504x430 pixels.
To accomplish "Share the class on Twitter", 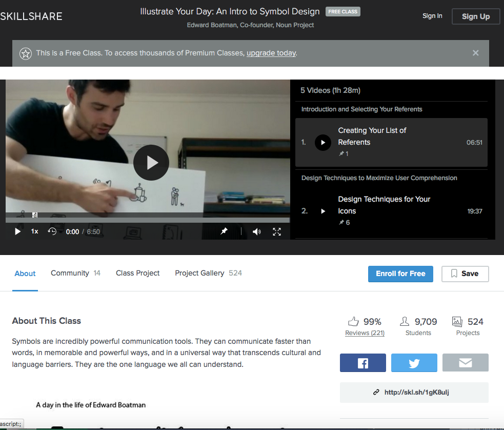I will (x=414, y=363).
